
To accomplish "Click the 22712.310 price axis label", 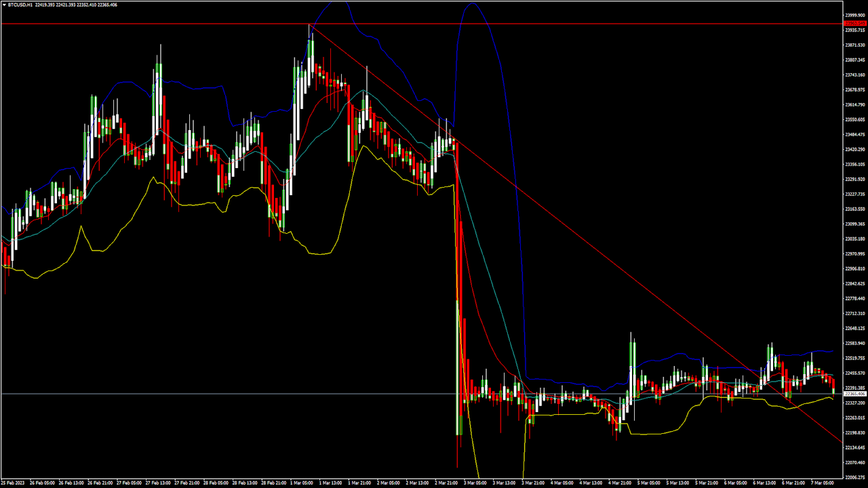I will 854,313.
